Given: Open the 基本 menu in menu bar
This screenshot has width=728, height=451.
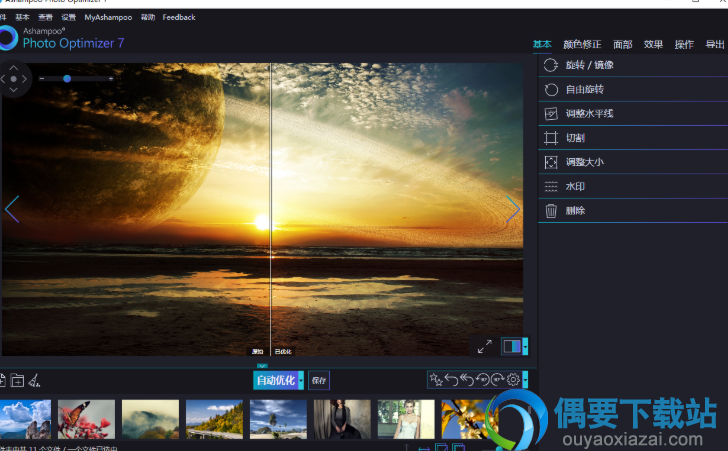Looking at the screenshot, I should (22, 17).
